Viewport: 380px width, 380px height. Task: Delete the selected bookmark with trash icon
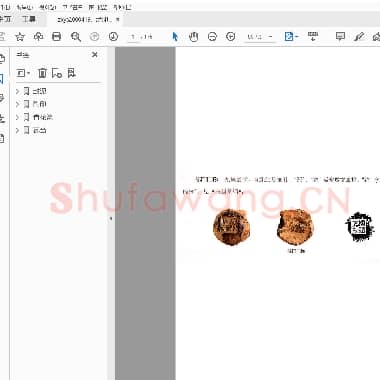42,73
